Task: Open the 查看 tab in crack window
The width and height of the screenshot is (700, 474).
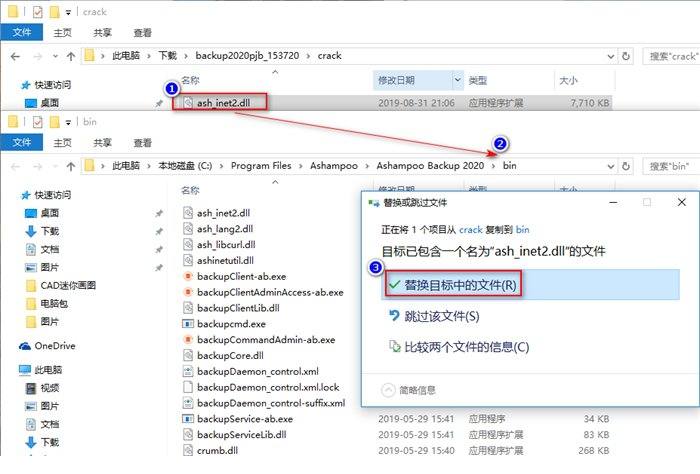Action: (142, 33)
